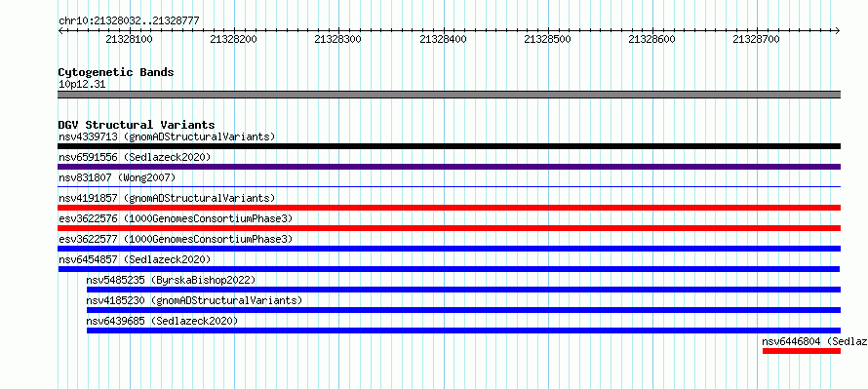Click ruler tick label 21328500
The width and height of the screenshot is (868, 389).
(547, 39)
